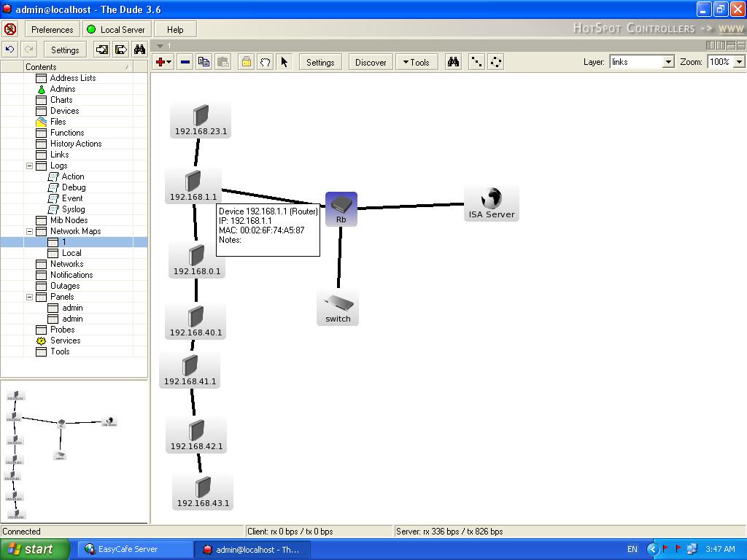747x560 pixels.
Task: Select the Rb router device on map
Action: 341,209
